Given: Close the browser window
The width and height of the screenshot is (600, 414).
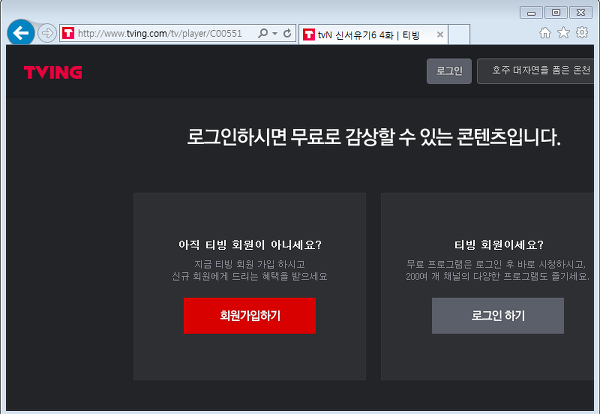Looking at the screenshot, I should pyautogui.click(x=581, y=13).
